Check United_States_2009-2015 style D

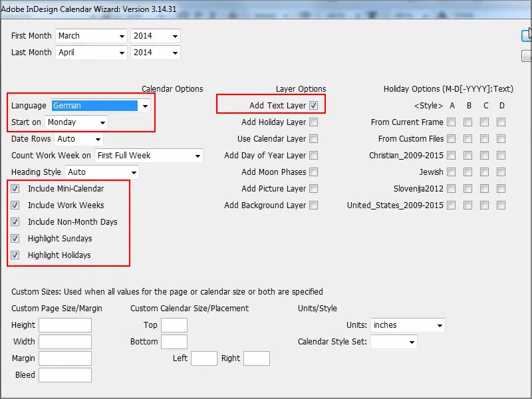tap(501, 205)
